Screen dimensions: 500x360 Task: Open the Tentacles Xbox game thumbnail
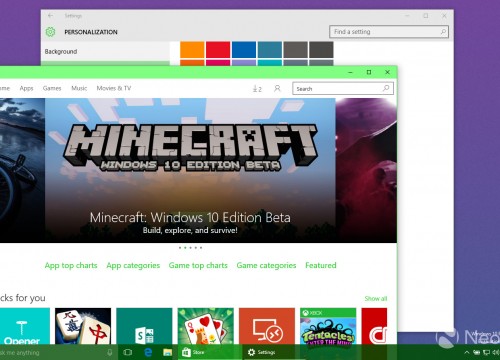328,326
